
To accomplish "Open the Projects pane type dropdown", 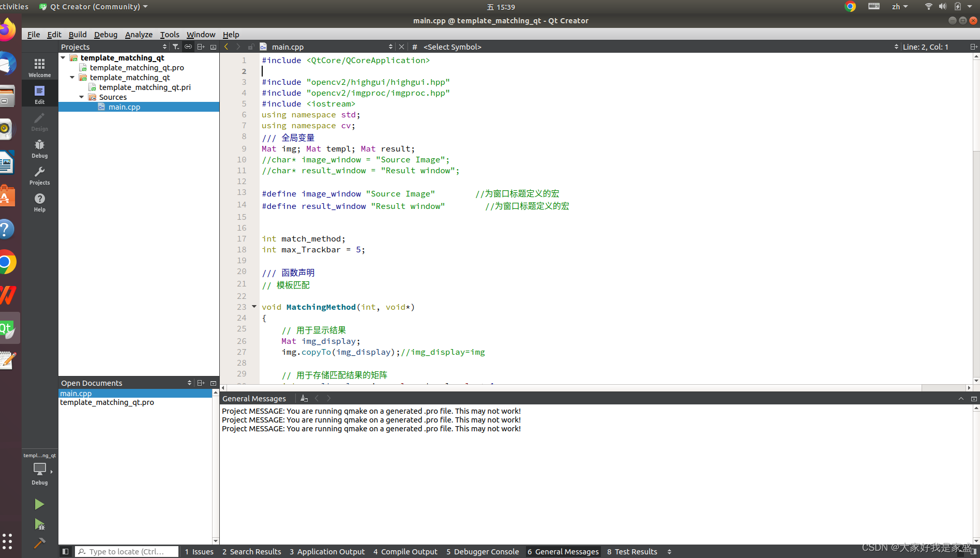I will pos(165,47).
